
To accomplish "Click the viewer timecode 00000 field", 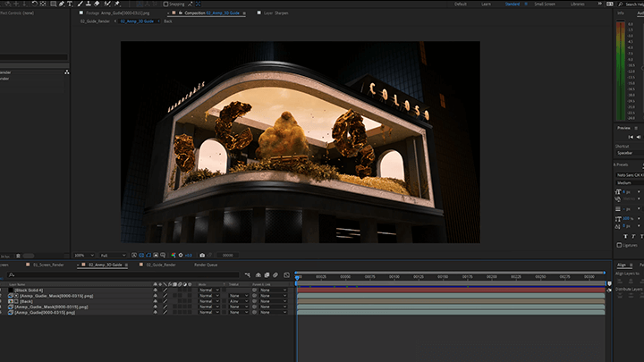I will [x=227, y=256].
